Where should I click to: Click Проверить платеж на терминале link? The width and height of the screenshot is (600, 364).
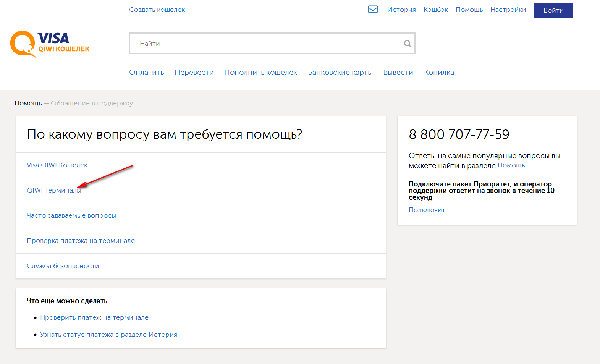click(94, 317)
